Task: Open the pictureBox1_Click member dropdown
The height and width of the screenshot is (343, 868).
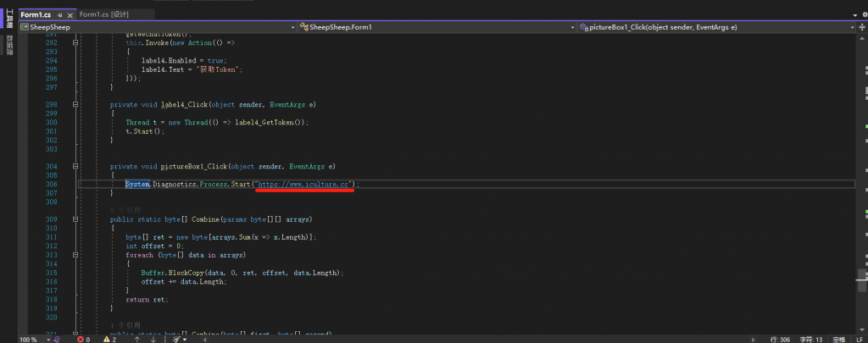Action: (x=850, y=27)
